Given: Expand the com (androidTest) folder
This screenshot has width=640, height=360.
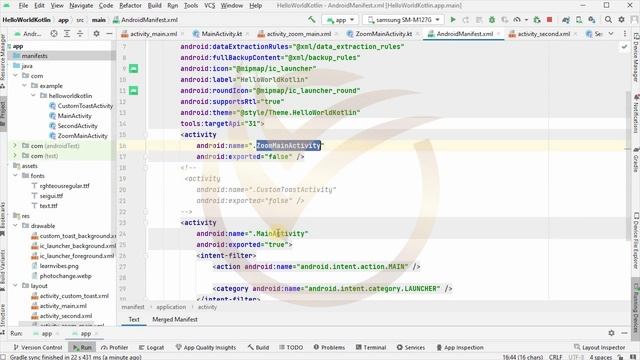Looking at the screenshot, I should pyautogui.click(x=16, y=146).
